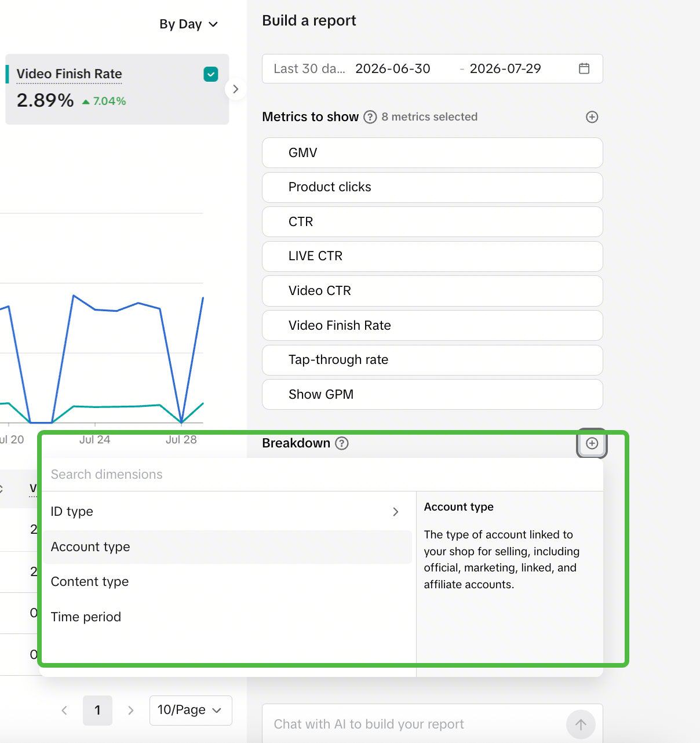Image resolution: width=700 pixels, height=743 pixels.
Task: Click the calendar icon in date range field
Action: (584, 68)
